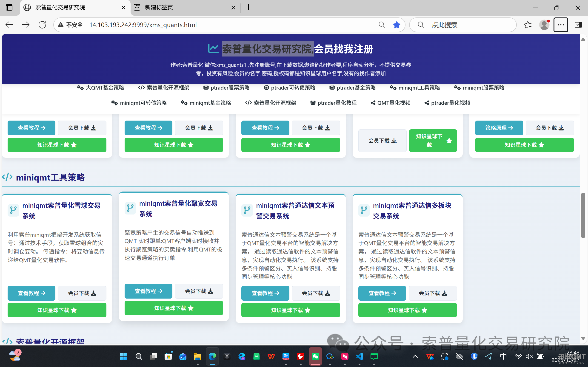
Task: Open the browser sidebar panel icon
Action: (578, 25)
